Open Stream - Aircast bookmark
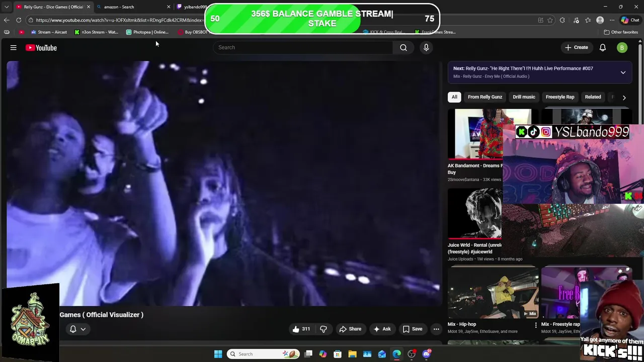 point(49,32)
